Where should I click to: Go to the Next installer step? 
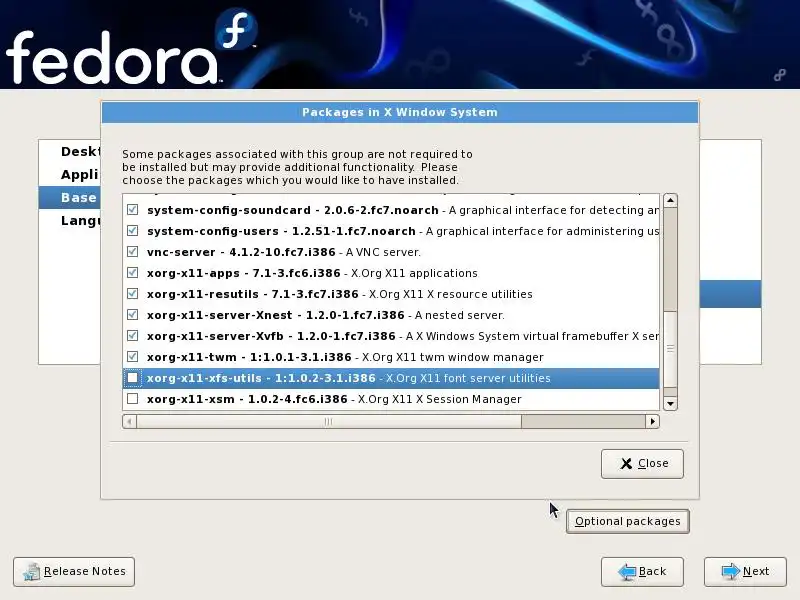pos(745,571)
